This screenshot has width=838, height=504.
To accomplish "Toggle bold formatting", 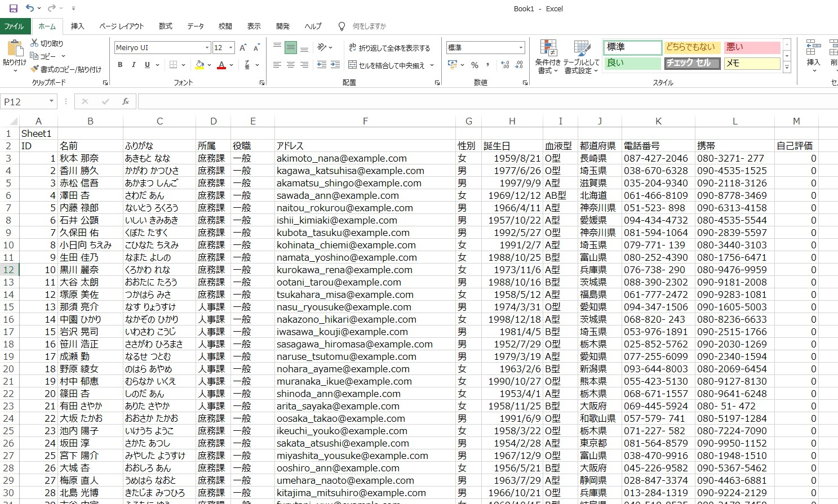I will point(119,64).
